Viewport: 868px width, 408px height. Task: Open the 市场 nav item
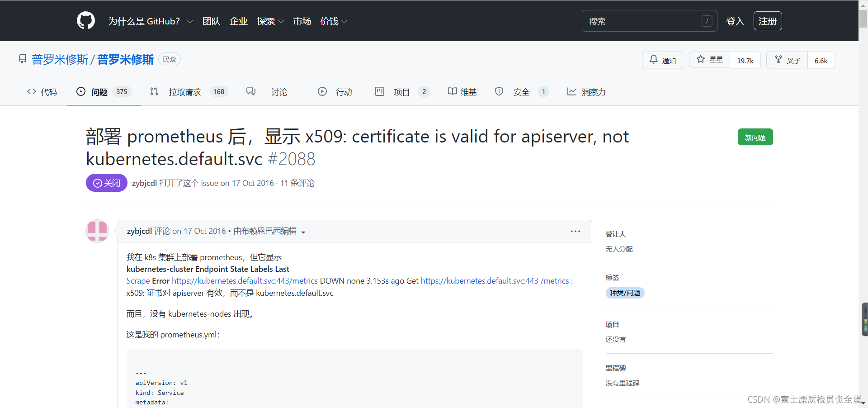pyautogui.click(x=302, y=21)
